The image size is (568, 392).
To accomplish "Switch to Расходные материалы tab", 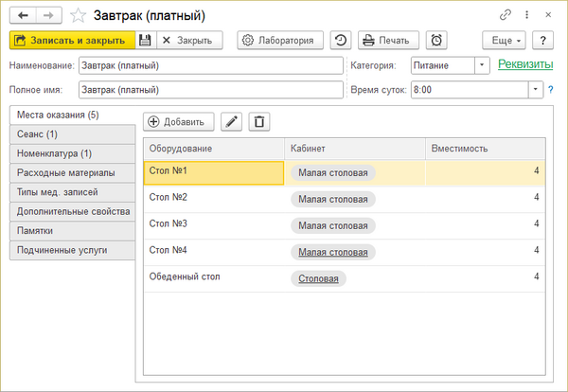I will (73, 173).
